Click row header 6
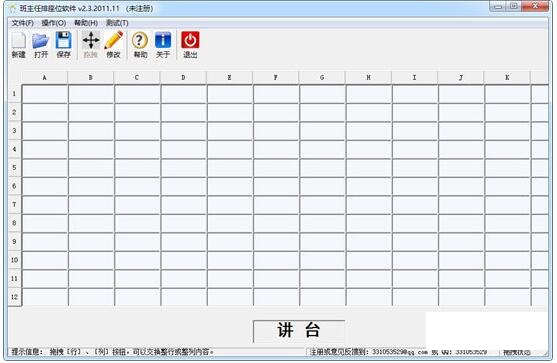Viewport: 557px width, 363px height. [15, 186]
